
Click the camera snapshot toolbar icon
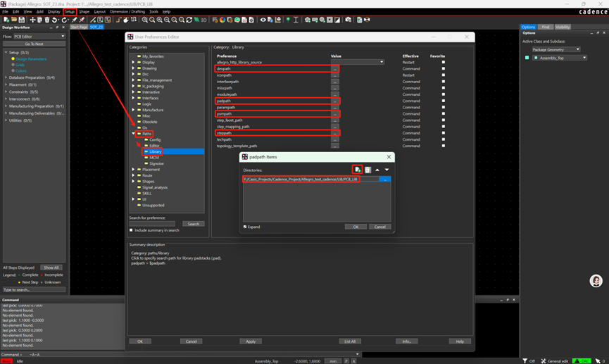(x=348, y=20)
